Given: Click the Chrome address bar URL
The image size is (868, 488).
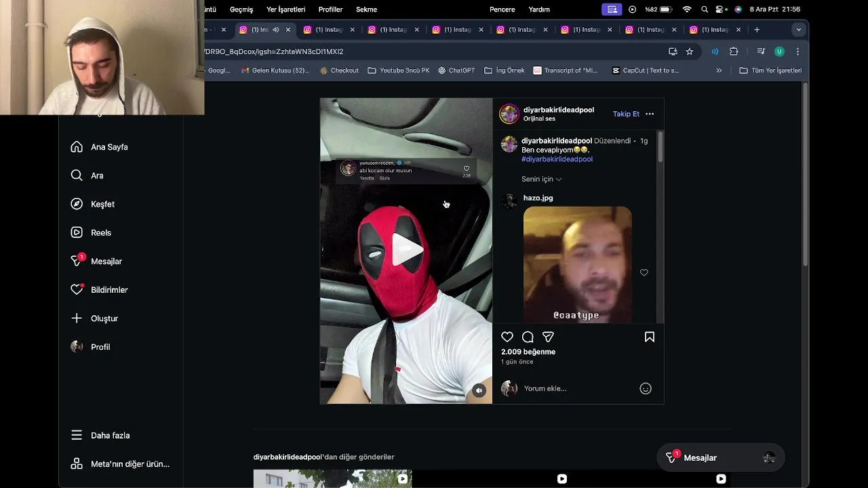Looking at the screenshot, I should coord(274,52).
